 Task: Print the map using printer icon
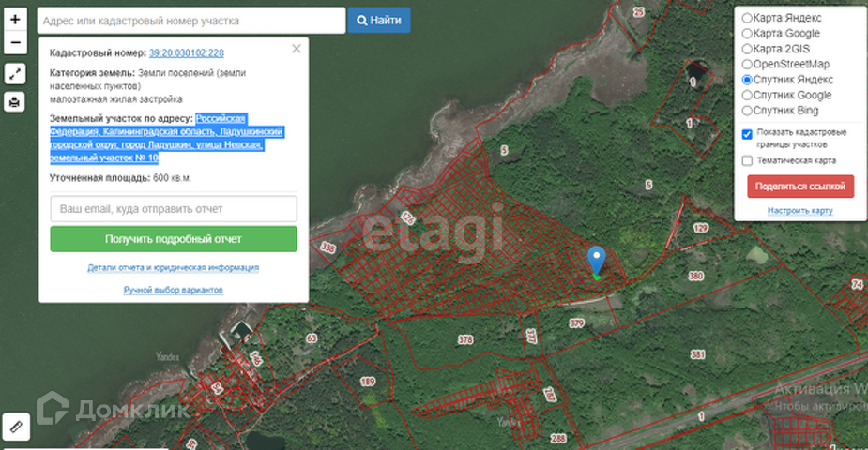click(x=15, y=102)
